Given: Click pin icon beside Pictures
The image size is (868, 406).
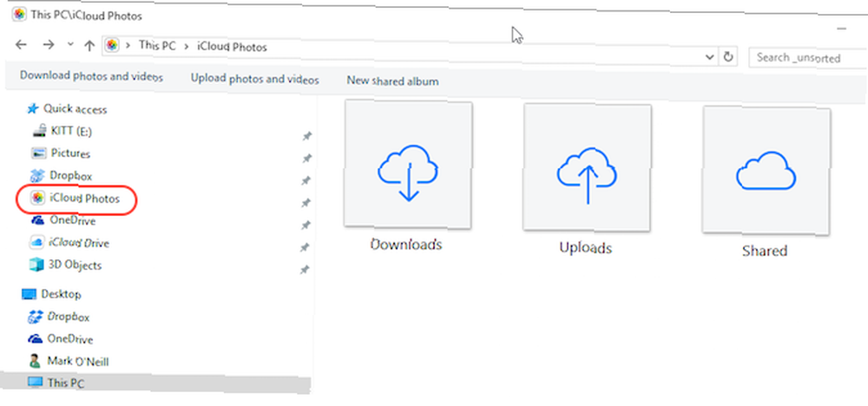Looking at the screenshot, I should pyautogui.click(x=306, y=158).
